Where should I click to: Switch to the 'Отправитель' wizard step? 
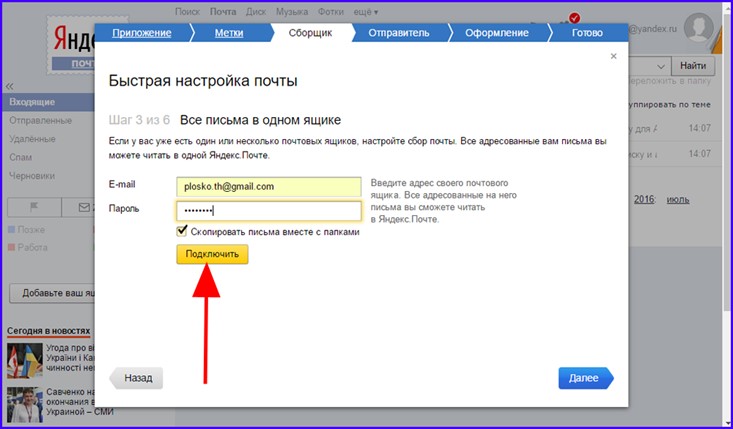tap(398, 33)
